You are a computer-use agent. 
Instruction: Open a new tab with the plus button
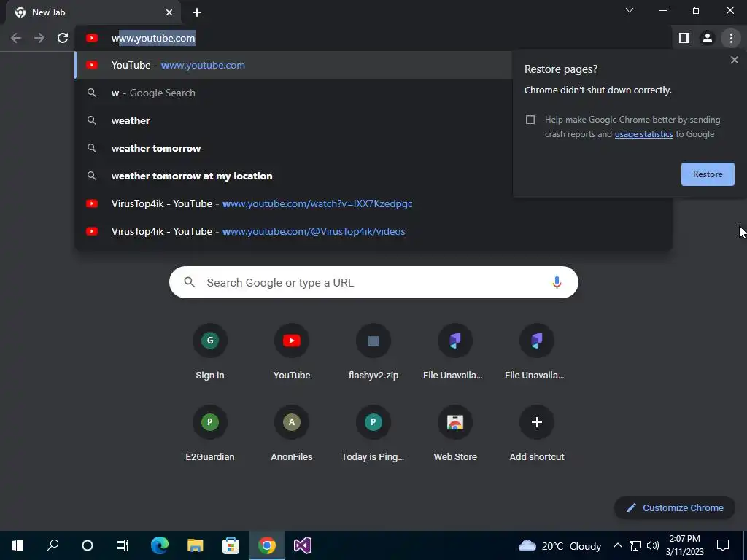pos(197,12)
